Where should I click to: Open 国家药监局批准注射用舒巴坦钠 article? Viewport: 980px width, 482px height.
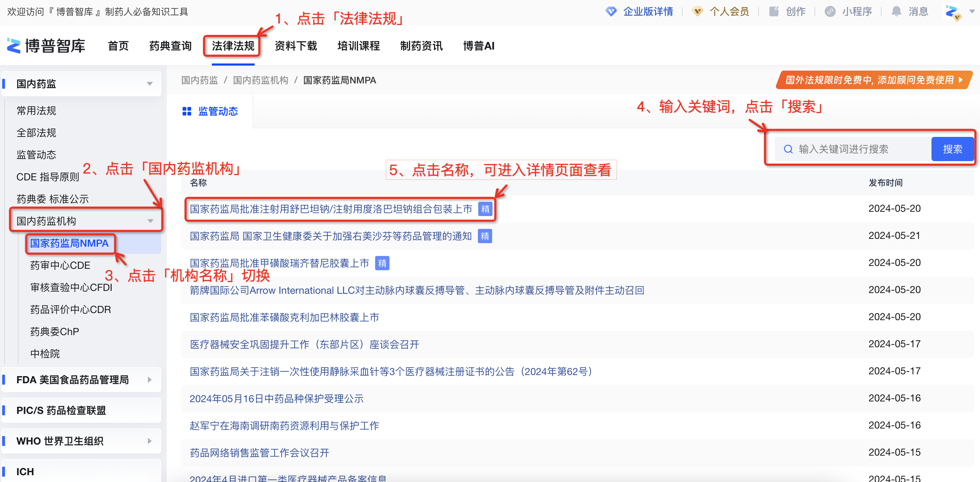point(331,209)
